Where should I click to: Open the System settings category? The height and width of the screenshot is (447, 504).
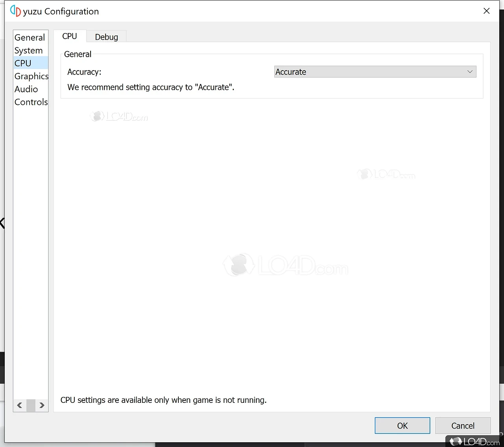pos(30,50)
